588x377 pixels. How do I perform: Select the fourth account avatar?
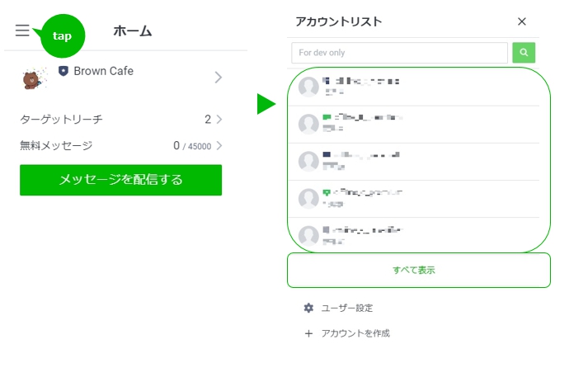(x=308, y=199)
